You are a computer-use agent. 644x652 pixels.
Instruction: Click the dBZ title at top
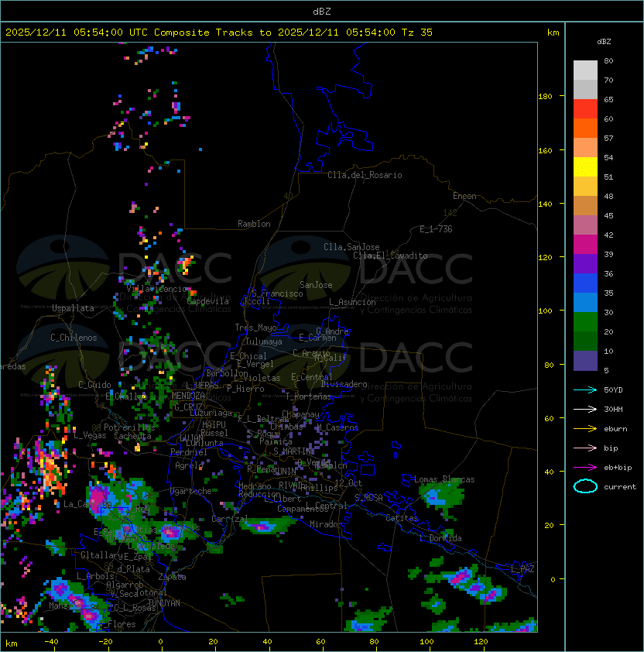tap(322, 11)
